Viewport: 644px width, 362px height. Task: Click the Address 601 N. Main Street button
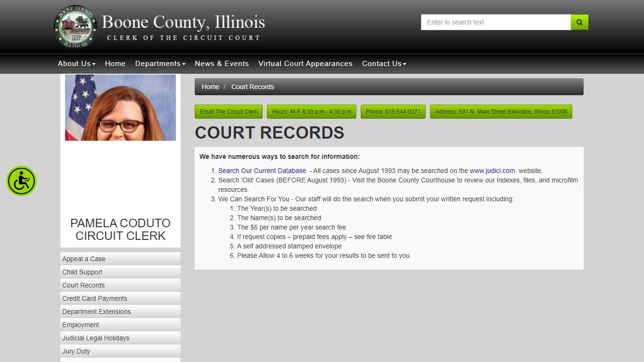tap(501, 112)
